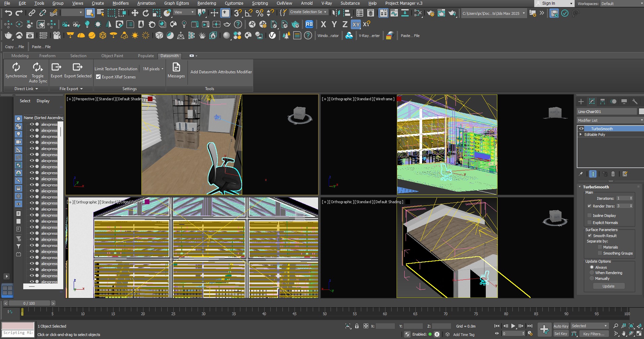The width and height of the screenshot is (644, 339).
Task: Click the 0 / 100 time slider
Action: [x=29, y=303]
